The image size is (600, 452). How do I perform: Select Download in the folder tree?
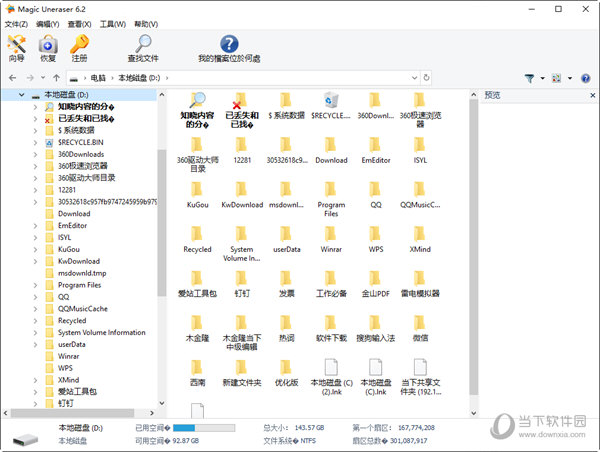(x=74, y=214)
